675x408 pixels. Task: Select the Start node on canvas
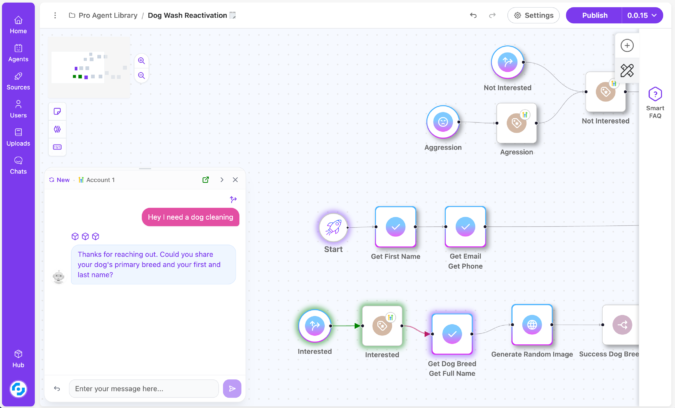(333, 227)
